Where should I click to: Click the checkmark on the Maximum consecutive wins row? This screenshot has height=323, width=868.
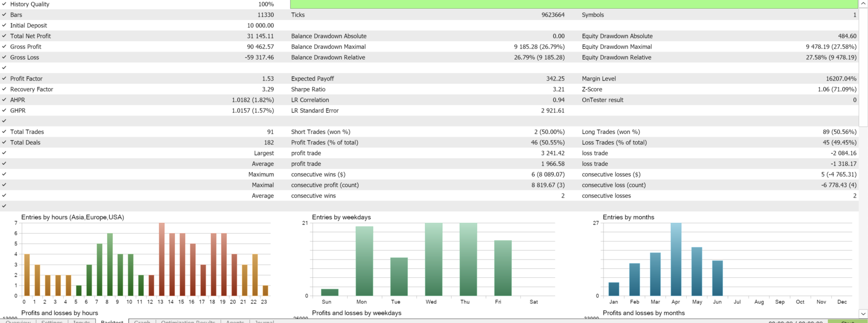4,174
